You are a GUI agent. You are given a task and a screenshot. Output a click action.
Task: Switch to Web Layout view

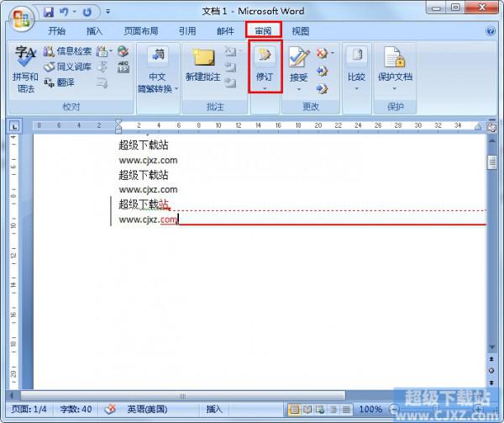point(320,410)
